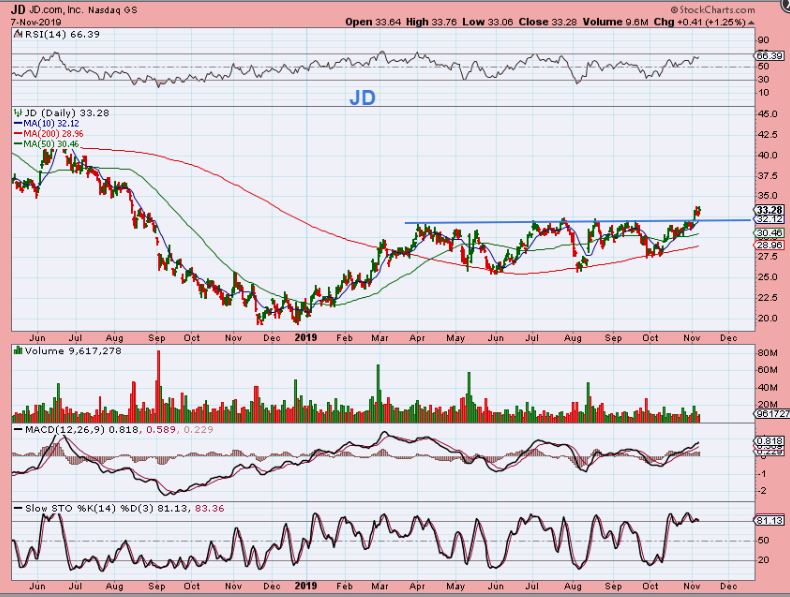Open the StockCharts.com copyright link
790x597 pixels.
[x=713, y=10]
